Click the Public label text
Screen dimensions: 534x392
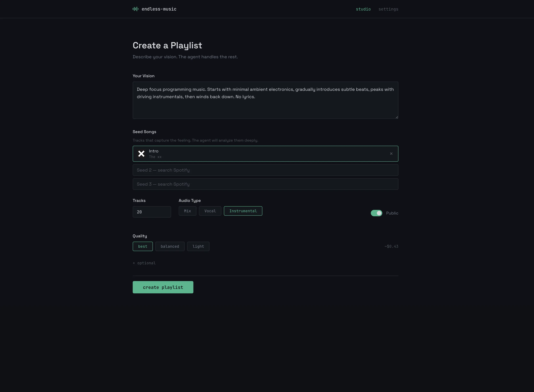click(x=392, y=213)
